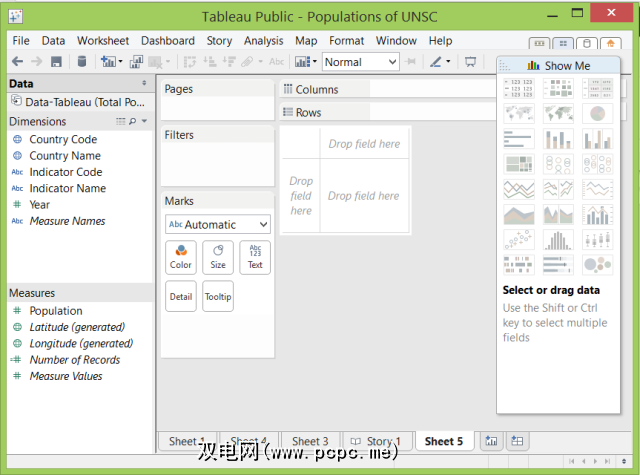Open the Show Me toolbar icon dropdown arrow

[315, 62]
